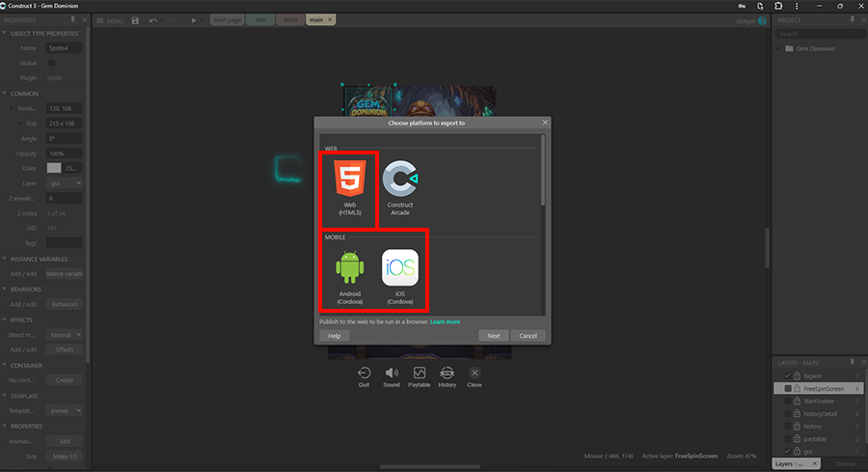This screenshot has width=868, height=472.
Task: Click the Color swatch in Common properties
Action: pos(54,168)
